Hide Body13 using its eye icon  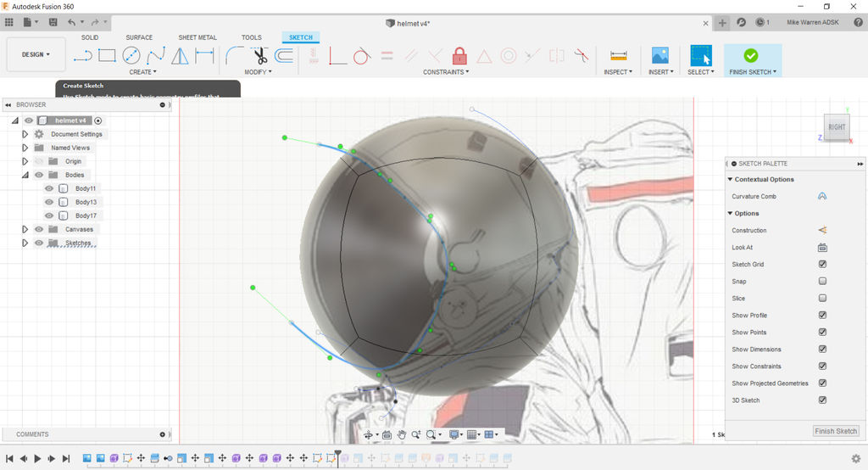(49, 202)
